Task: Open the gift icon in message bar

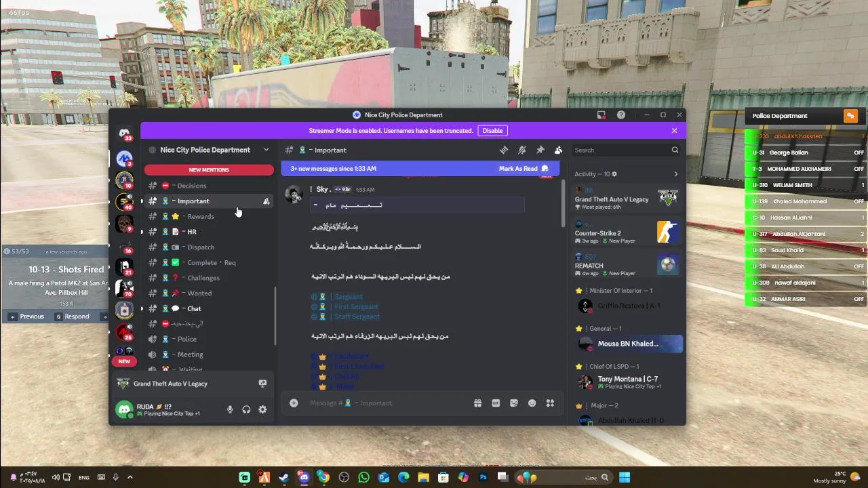Action: point(477,403)
